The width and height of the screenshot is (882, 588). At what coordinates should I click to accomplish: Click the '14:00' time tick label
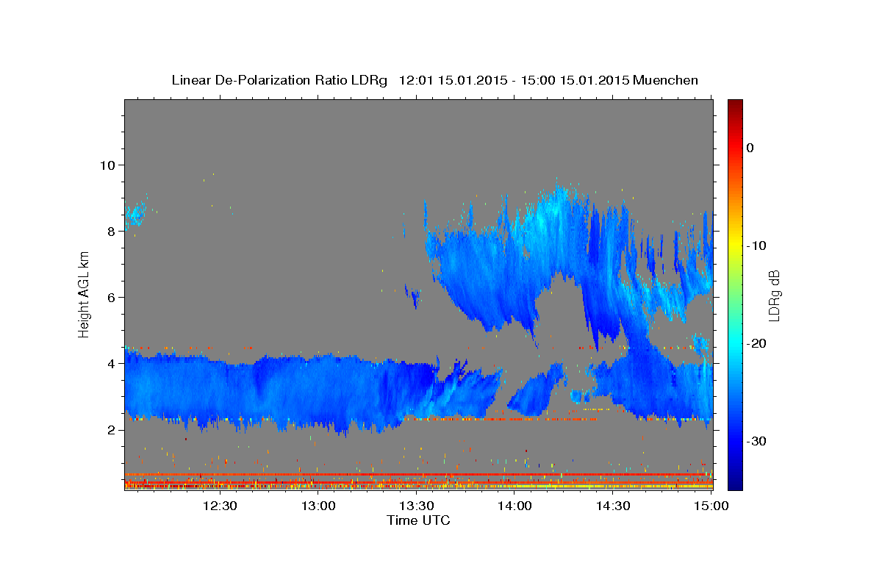click(x=514, y=506)
